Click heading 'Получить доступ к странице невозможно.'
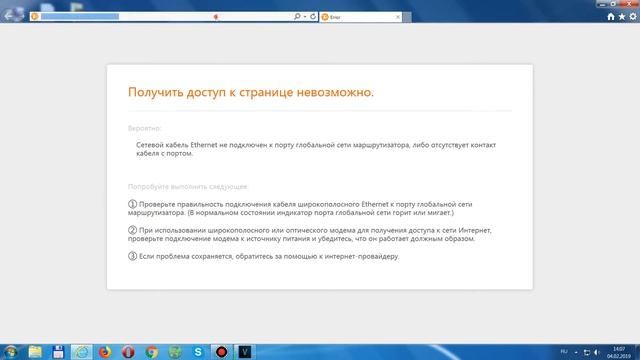This screenshot has width=640, height=360. pos(251,92)
